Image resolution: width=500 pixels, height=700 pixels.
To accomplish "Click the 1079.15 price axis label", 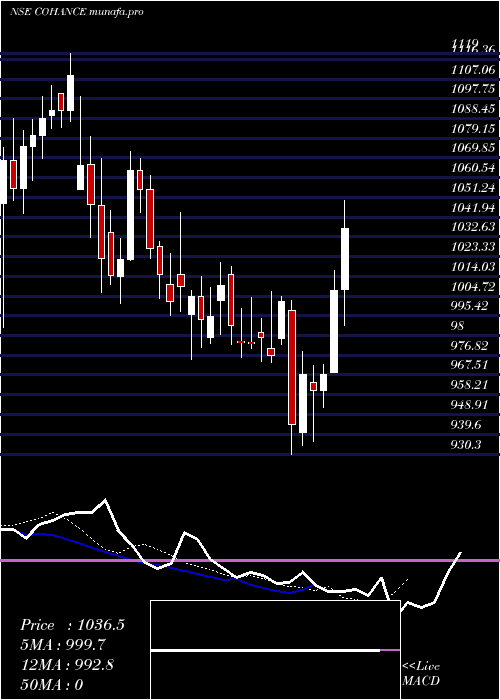I will click(473, 129).
